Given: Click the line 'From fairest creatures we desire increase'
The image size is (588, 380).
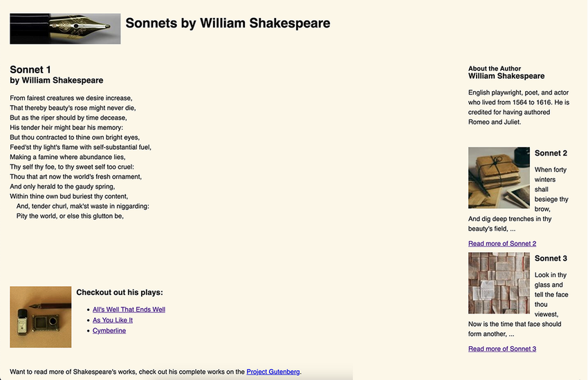Looking at the screenshot, I should point(71,98).
